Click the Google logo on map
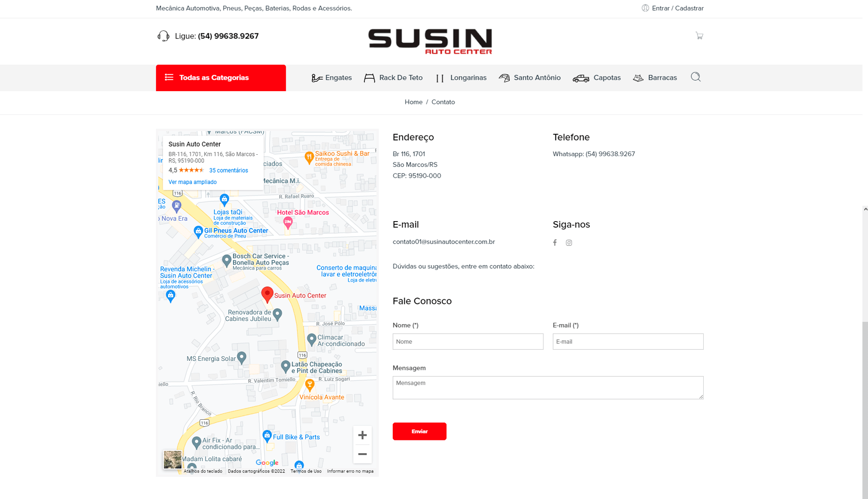 (267, 463)
